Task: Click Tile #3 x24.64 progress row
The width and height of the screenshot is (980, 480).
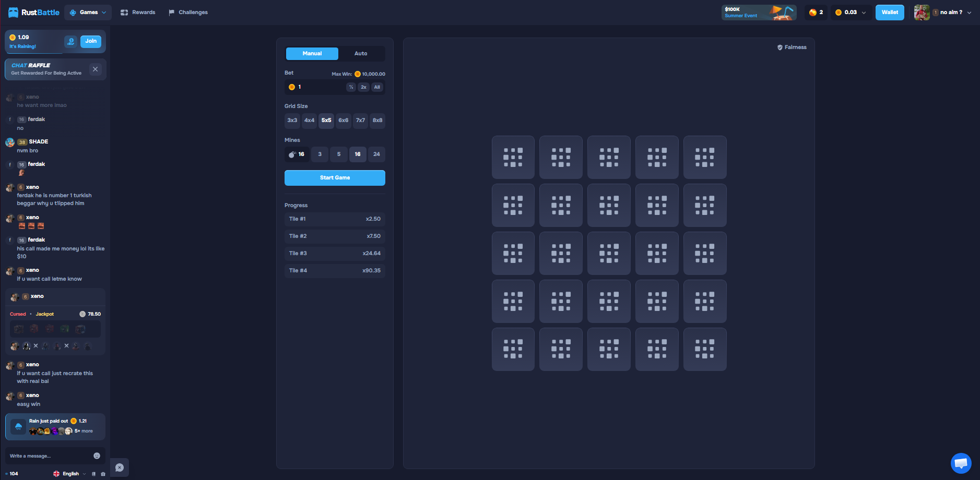Action: (335, 254)
